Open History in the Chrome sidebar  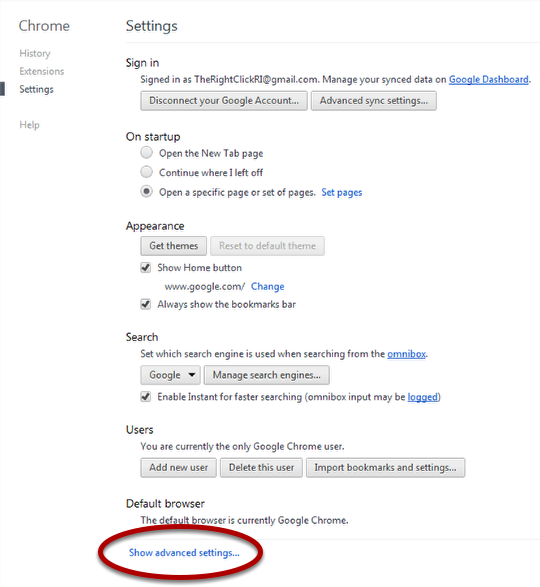pos(35,54)
